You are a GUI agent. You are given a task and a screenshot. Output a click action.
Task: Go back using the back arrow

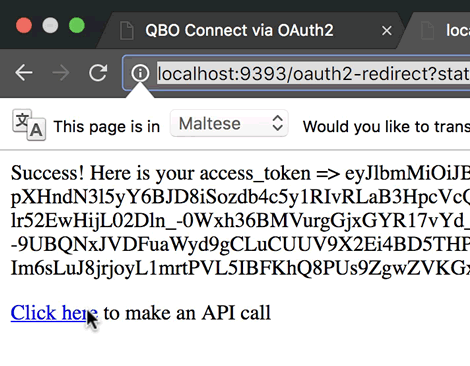pyautogui.click(x=24, y=72)
